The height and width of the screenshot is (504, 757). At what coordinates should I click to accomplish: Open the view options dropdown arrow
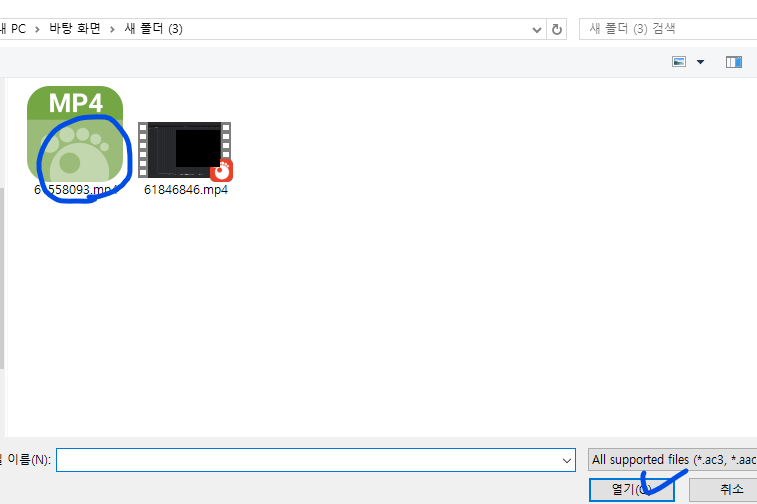pyautogui.click(x=701, y=62)
